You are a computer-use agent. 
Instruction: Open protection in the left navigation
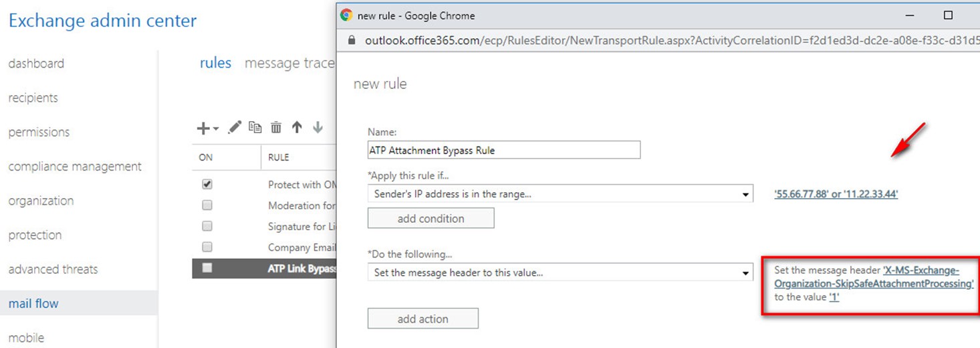35,235
